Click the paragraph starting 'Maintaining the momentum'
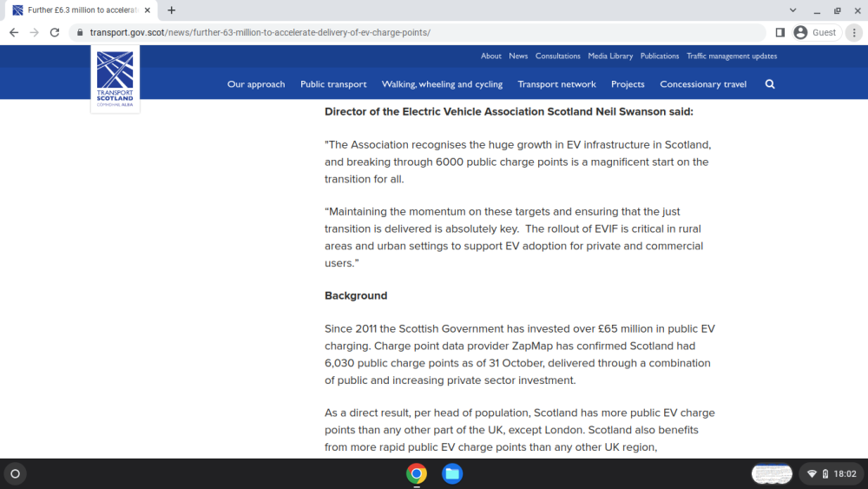This screenshot has width=868, height=489. click(x=514, y=238)
